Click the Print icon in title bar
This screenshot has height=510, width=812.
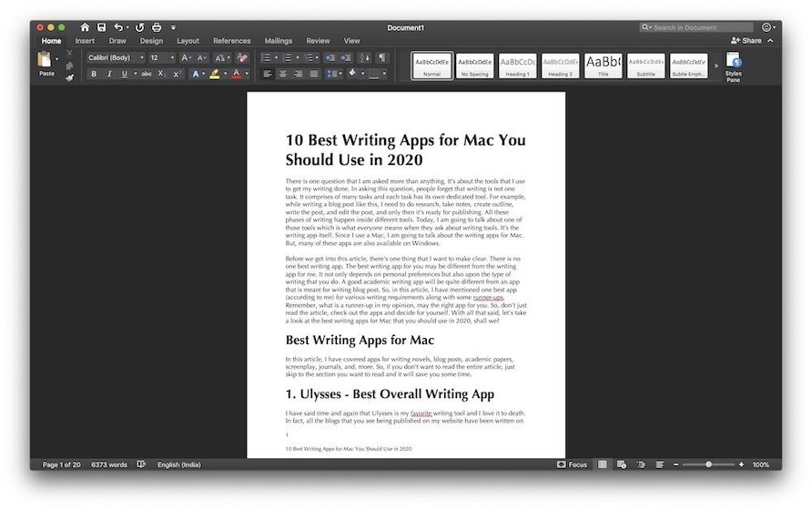click(157, 27)
